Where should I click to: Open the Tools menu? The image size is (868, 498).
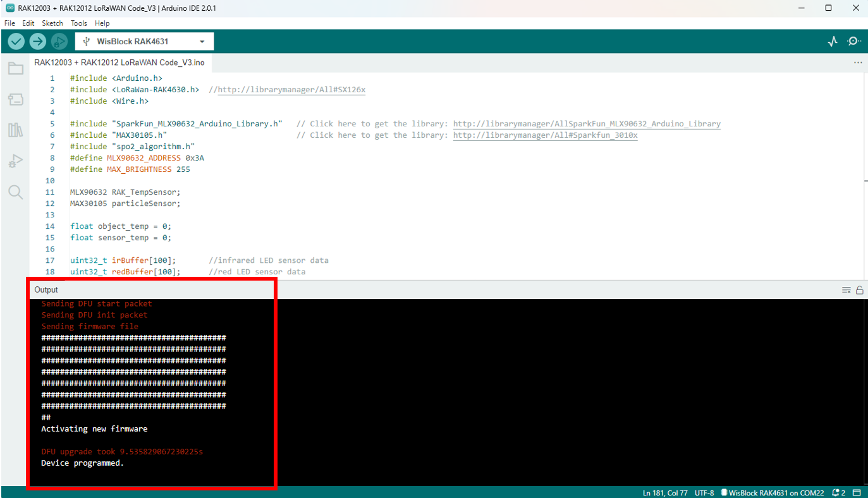pyautogui.click(x=79, y=23)
